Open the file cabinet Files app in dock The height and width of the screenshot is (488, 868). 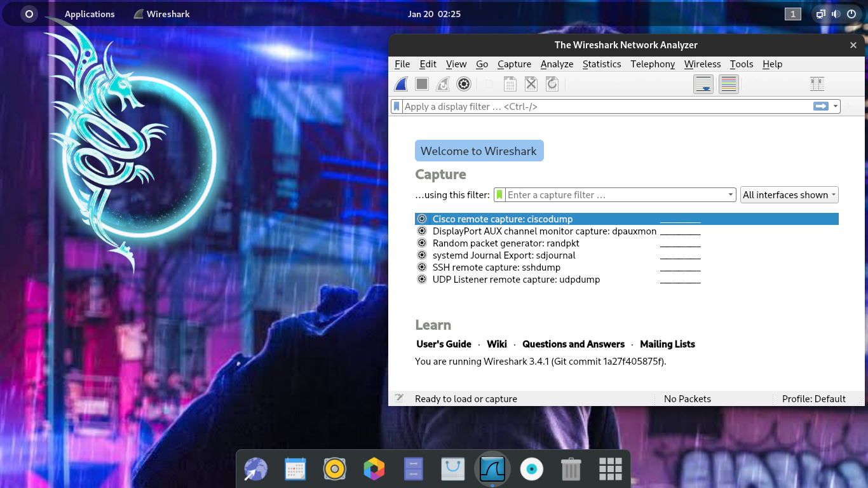(x=414, y=470)
